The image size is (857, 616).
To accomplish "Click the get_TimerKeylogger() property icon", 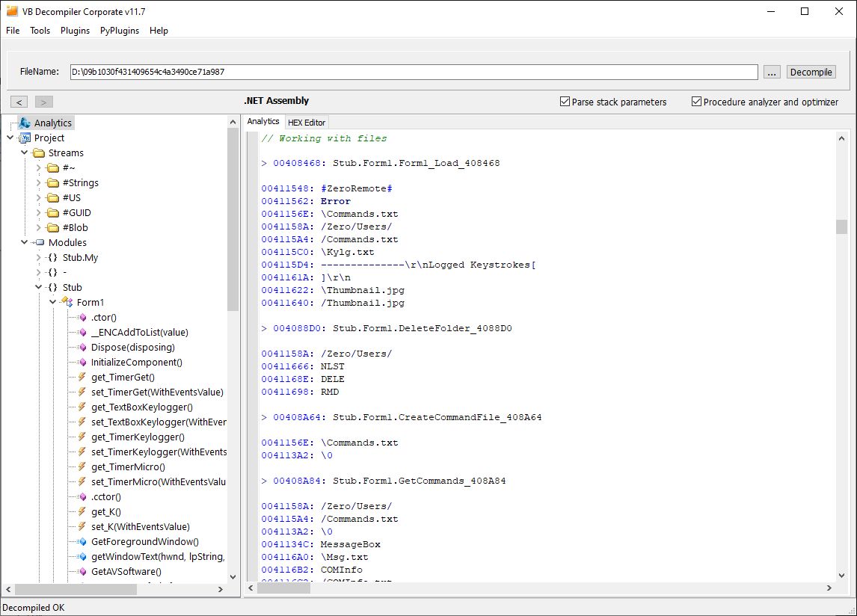I will click(82, 437).
